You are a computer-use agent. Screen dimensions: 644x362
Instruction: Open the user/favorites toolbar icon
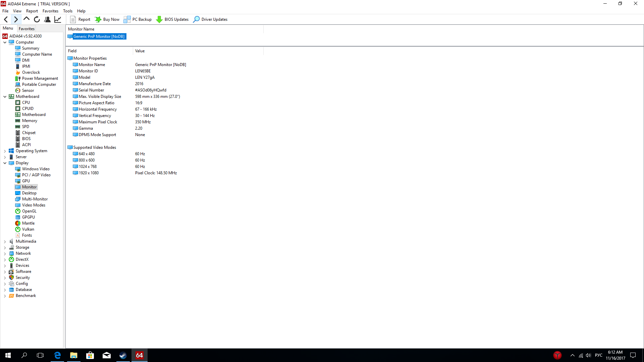point(47,19)
